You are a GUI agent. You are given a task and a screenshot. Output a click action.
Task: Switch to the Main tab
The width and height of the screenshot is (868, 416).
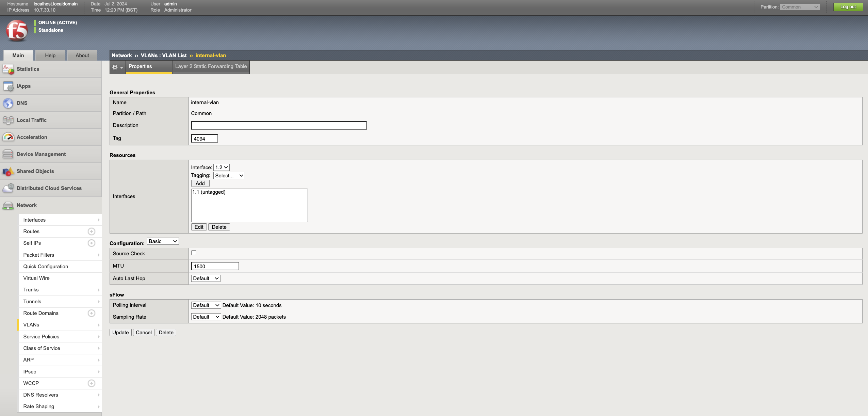pyautogui.click(x=18, y=55)
